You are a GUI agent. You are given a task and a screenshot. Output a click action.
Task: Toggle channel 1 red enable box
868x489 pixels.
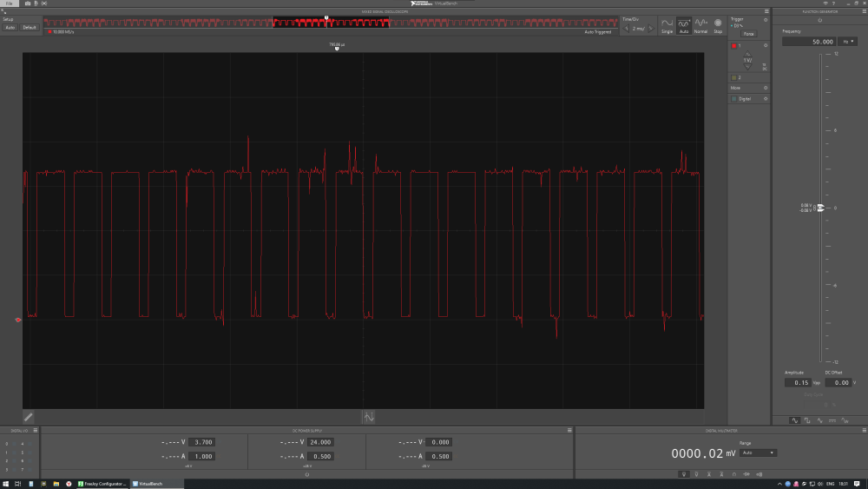click(x=733, y=44)
